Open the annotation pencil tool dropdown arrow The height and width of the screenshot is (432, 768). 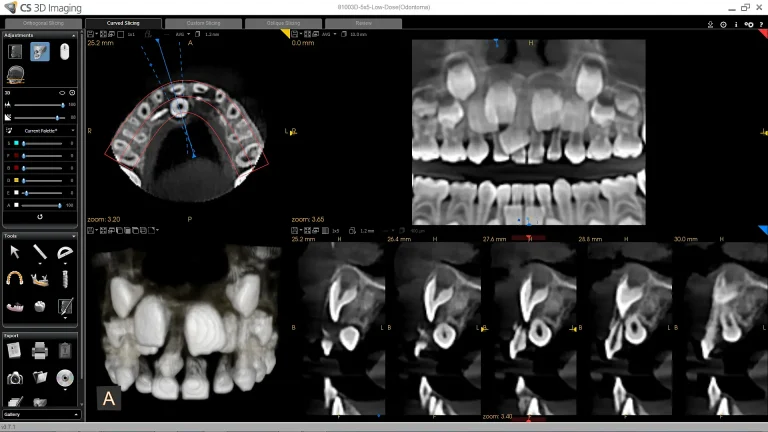[x=65, y=317]
